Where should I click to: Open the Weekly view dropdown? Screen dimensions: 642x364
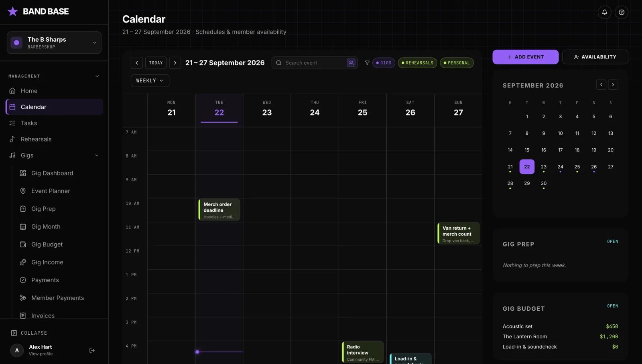pos(150,81)
